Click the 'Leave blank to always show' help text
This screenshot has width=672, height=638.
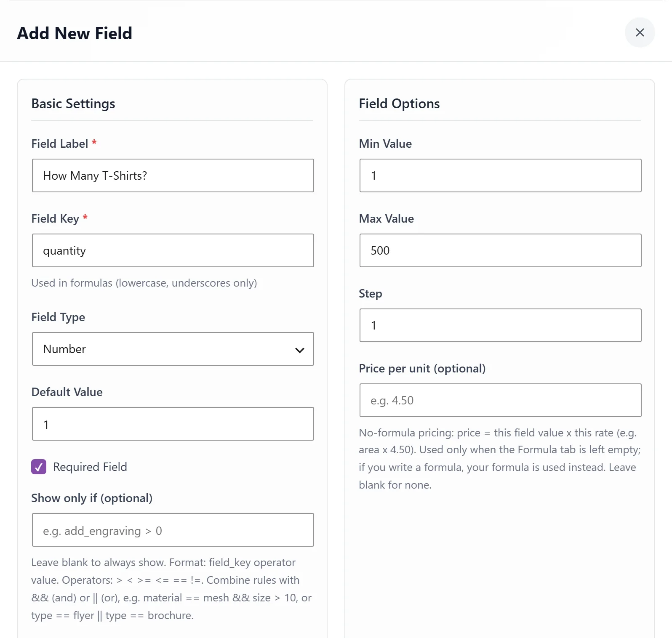click(x=172, y=589)
